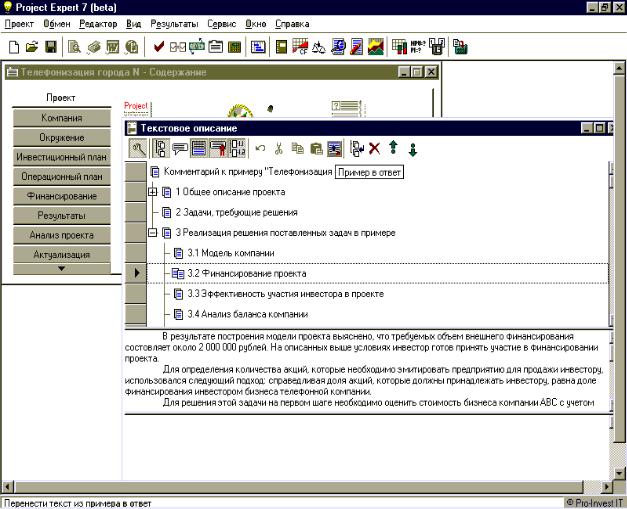
Task: Open the Справка menu
Action: (292, 24)
